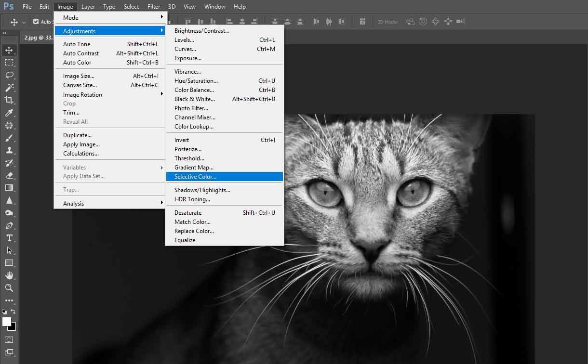588x364 pixels.
Task: Expand the tools panel double-arrow
Action: pyautogui.click(x=4, y=33)
